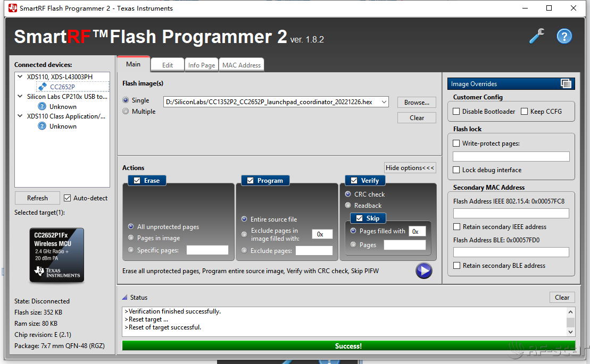Select the Multiple flash image radio button
Viewport: 590px width, 364px height.
(x=126, y=112)
